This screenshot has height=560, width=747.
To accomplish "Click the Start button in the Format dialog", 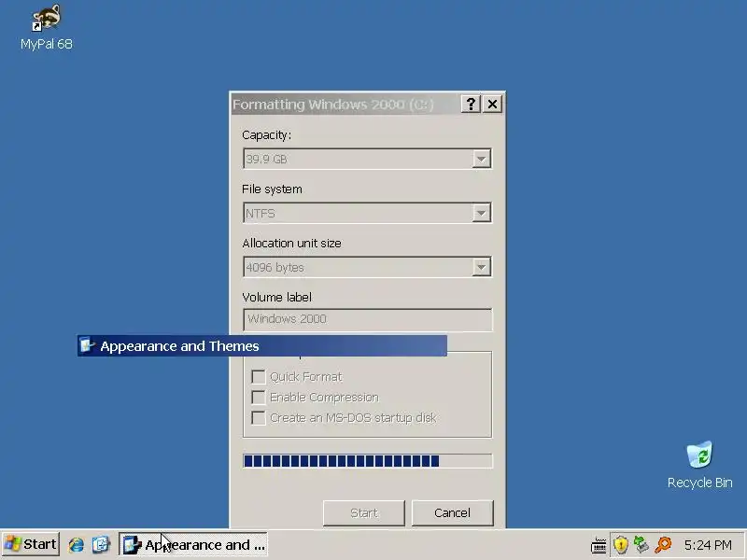I will point(364,512).
